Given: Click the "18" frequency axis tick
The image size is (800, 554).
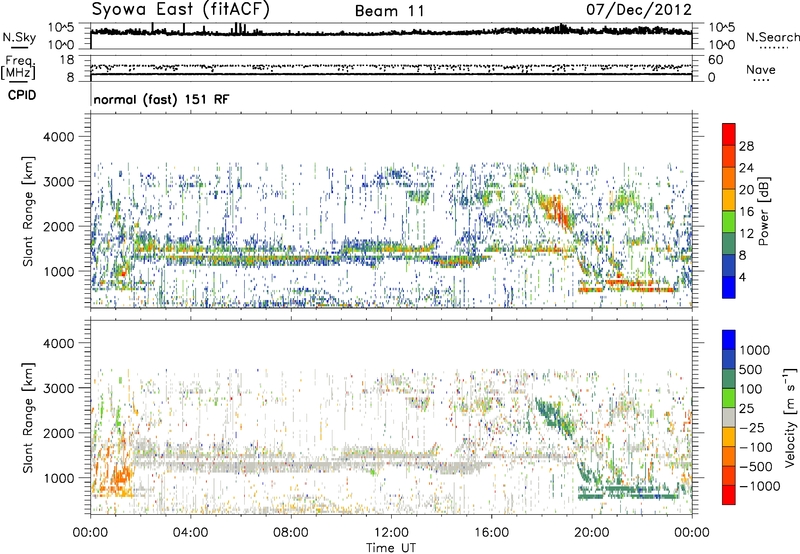Looking at the screenshot, I should 67,60.
